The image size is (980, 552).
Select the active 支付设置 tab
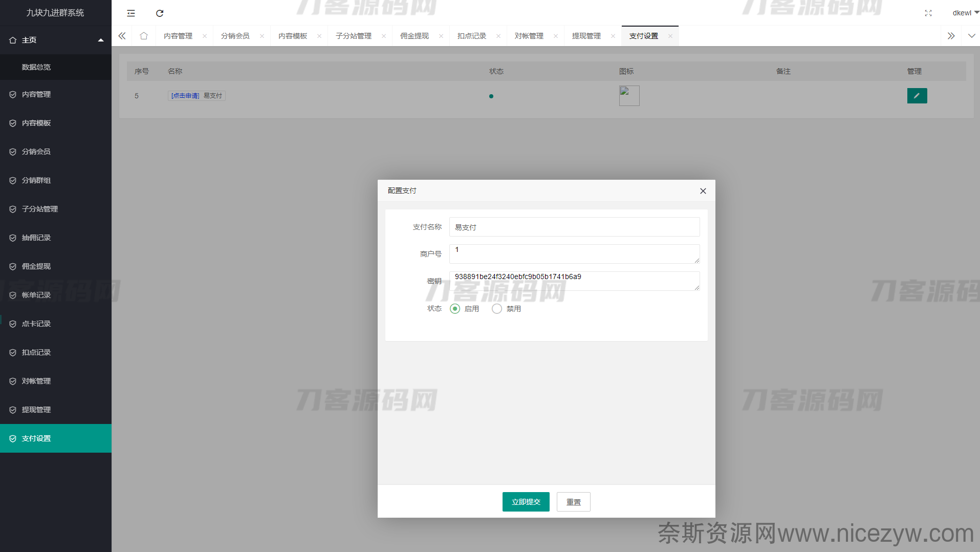click(x=644, y=36)
